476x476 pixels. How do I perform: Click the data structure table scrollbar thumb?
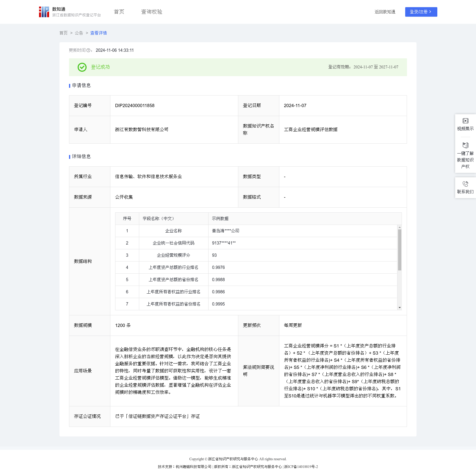click(400, 250)
